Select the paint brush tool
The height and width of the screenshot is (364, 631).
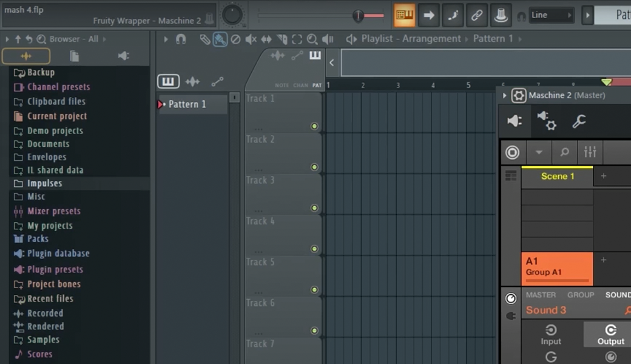pos(220,39)
